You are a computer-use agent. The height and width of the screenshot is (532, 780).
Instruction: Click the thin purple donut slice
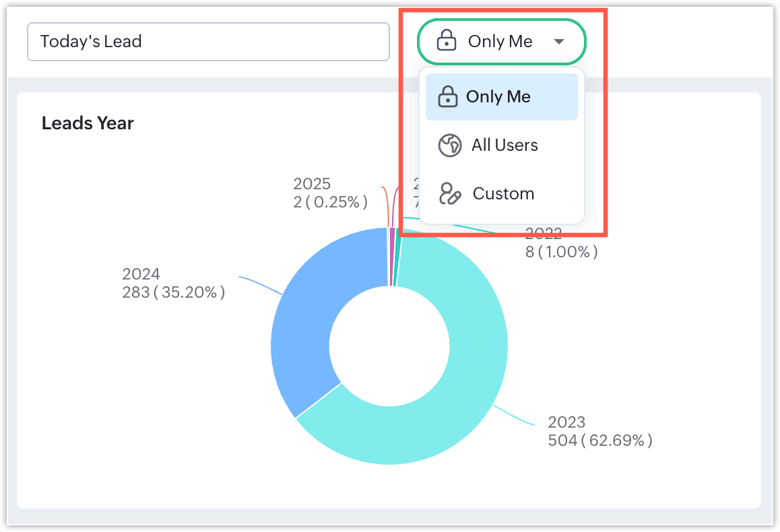tap(392, 257)
